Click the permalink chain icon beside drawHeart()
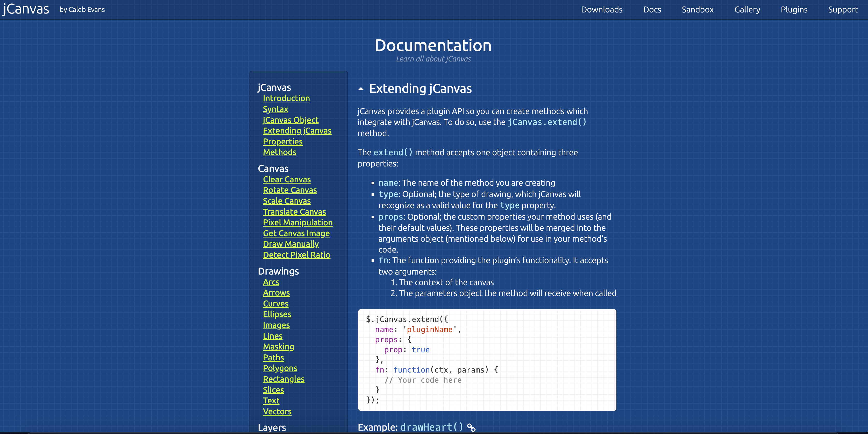This screenshot has height=434, width=868. 471,427
